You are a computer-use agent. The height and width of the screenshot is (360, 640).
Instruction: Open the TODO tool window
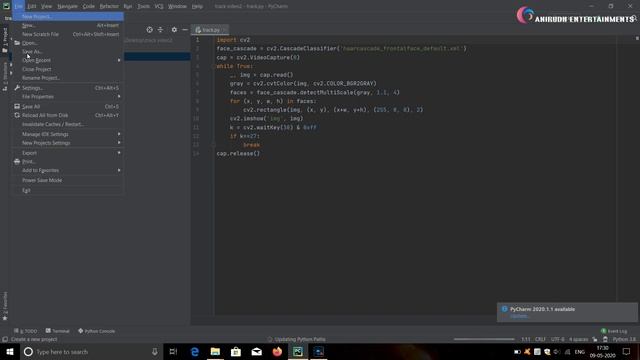coord(26,331)
